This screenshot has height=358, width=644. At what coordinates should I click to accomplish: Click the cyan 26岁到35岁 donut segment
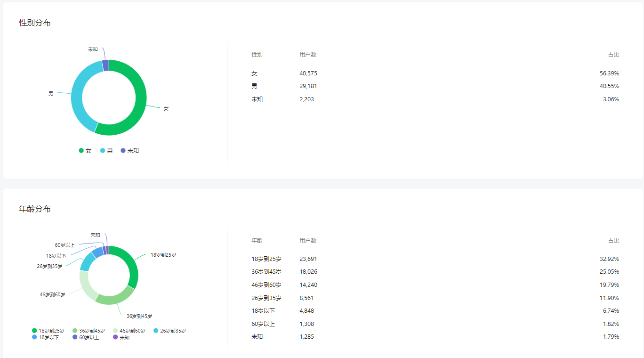[x=86, y=263]
